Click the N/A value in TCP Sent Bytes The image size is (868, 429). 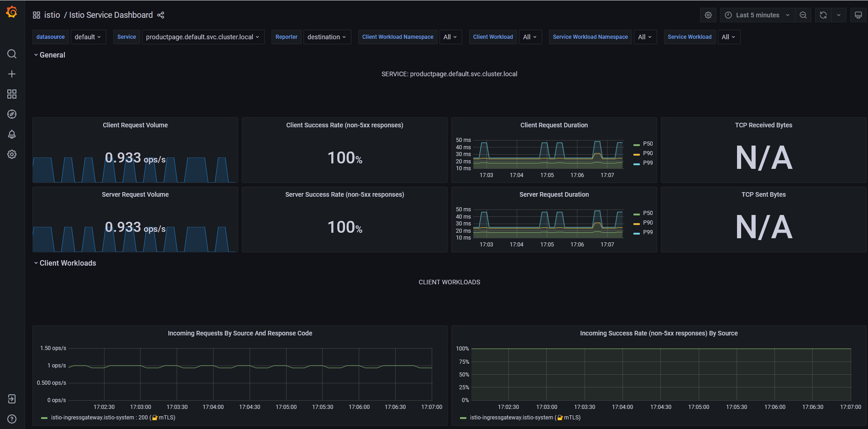[x=764, y=227]
